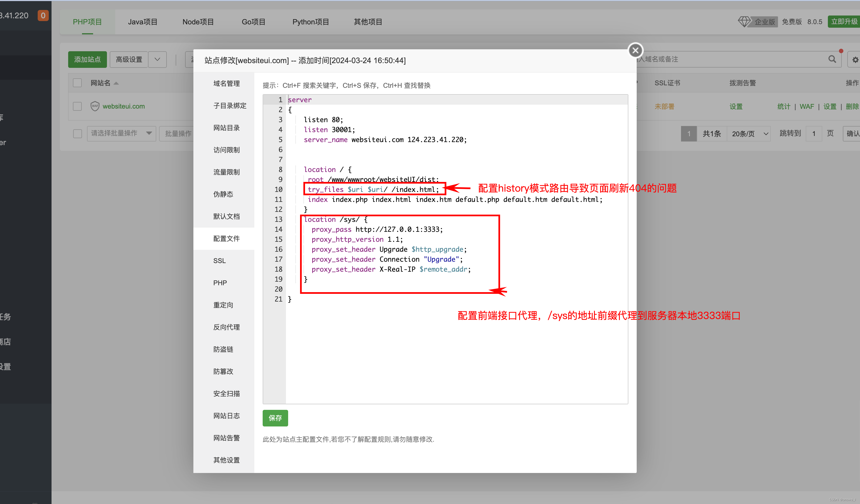The width and height of the screenshot is (860, 504).
Task: Open 伪静态 in the dialog sidebar
Action: pos(224,194)
